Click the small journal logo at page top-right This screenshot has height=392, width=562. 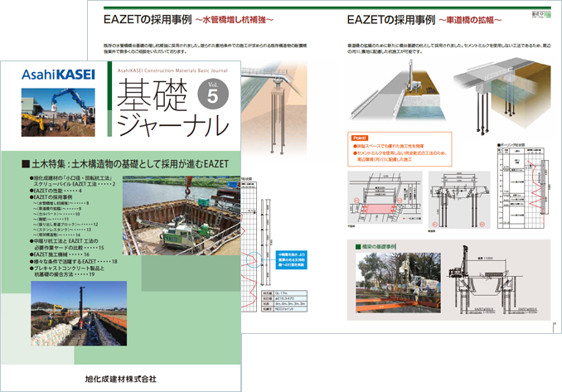540,15
